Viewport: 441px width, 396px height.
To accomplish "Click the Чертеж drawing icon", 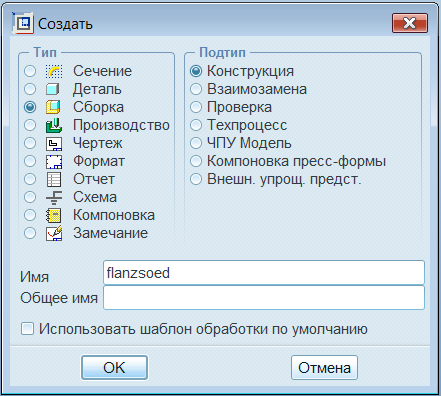I will 54,143.
